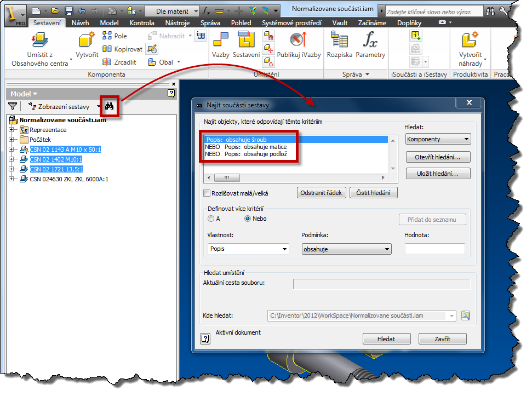Screen dimensions: 532x396
Task: Open the Vlastnost Popis dropdown
Action: pos(249,249)
